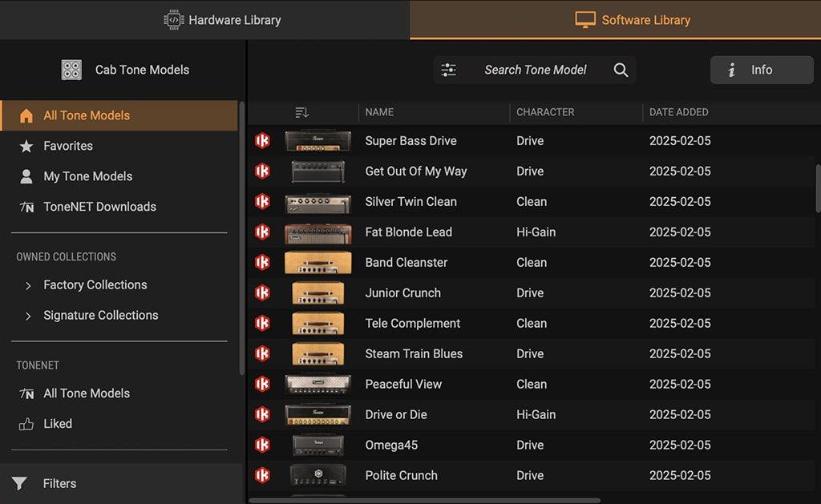Open search filter settings sliders icon
The height and width of the screenshot is (504, 821).
pyautogui.click(x=449, y=70)
